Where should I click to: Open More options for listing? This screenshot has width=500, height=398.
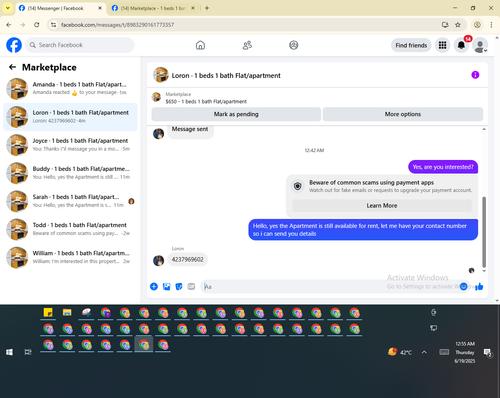tap(403, 114)
